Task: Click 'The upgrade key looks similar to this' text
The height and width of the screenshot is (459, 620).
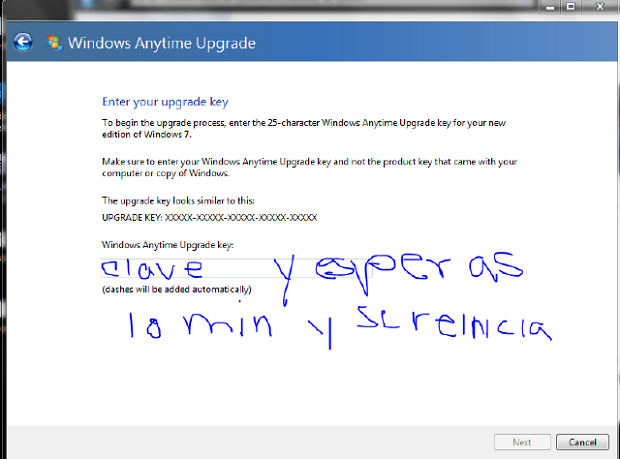Action: tap(178, 201)
